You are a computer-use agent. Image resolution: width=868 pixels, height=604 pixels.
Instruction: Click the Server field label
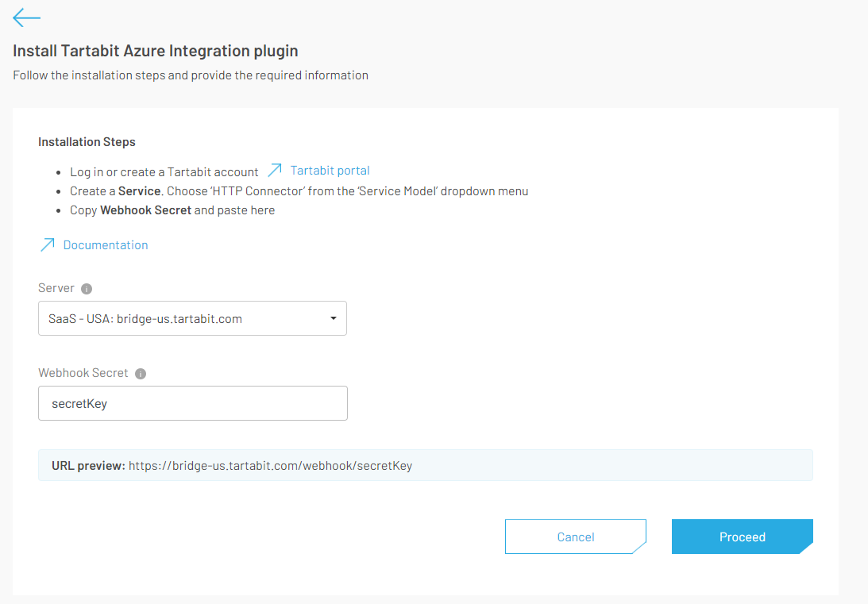click(56, 288)
